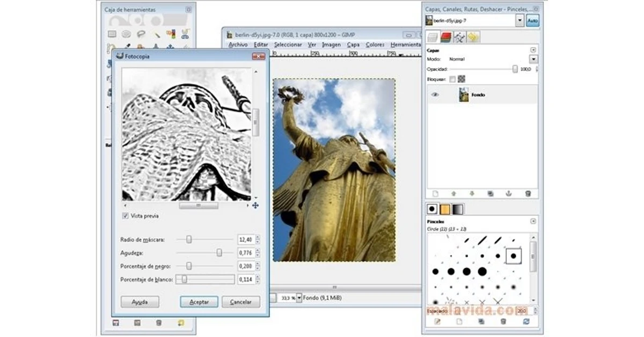Image resolution: width=644 pixels, height=337 pixels.
Task: Click the Aceptar button
Action: (199, 302)
